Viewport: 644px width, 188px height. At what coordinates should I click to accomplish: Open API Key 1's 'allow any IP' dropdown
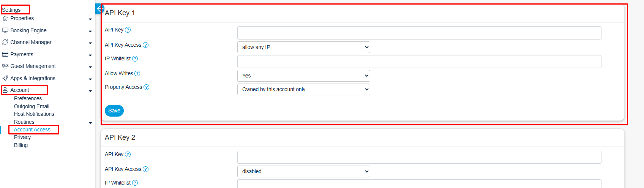point(303,47)
